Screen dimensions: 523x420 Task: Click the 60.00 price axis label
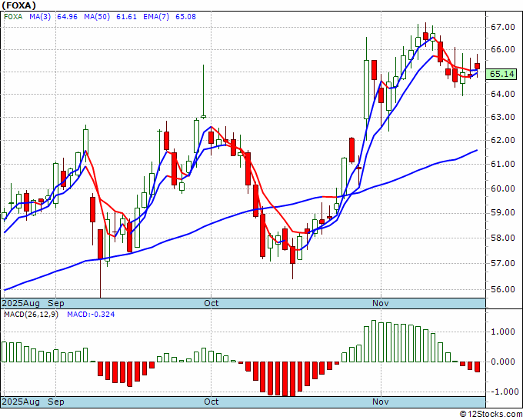(x=503, y=188)
